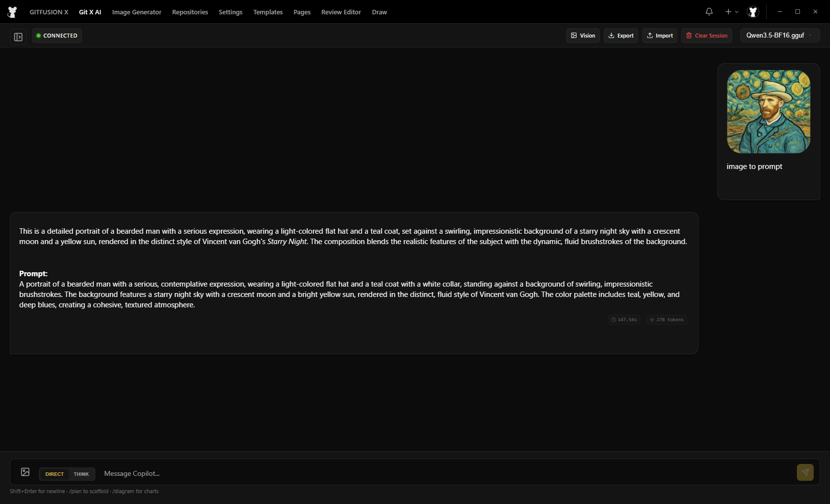The width and height of the screenshot is (830, 504).
Task: Click the 'Shift+Enter for newline' hint text
Action: click(38, 491)
